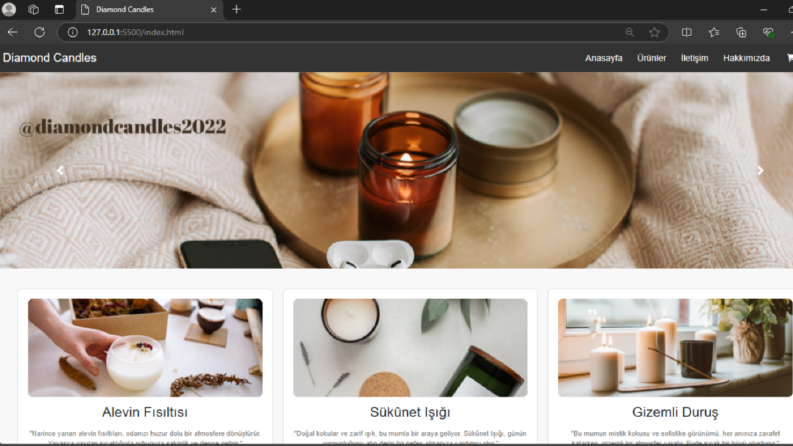This screenshot has height=446, width=793.
Task: Select the Diamond Candles browser tab
Action: (x=149, y=10)
